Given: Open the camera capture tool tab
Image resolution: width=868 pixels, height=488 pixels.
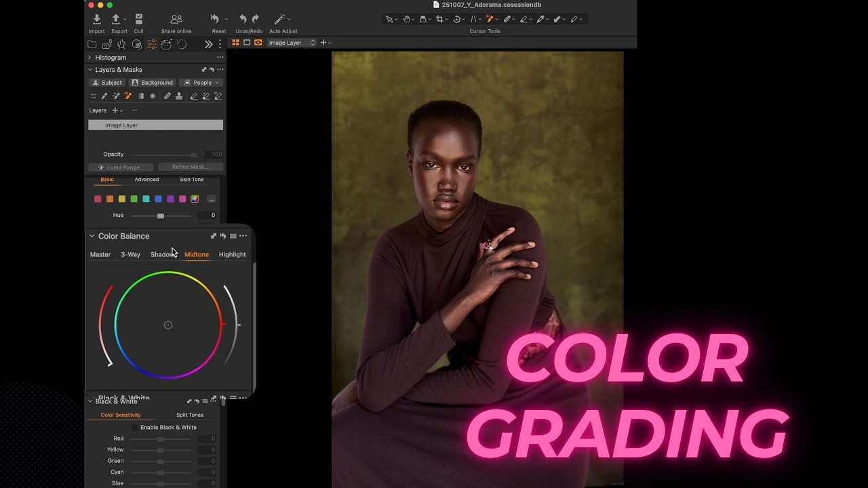Looking at the screenshot, I should click(106, 44).
